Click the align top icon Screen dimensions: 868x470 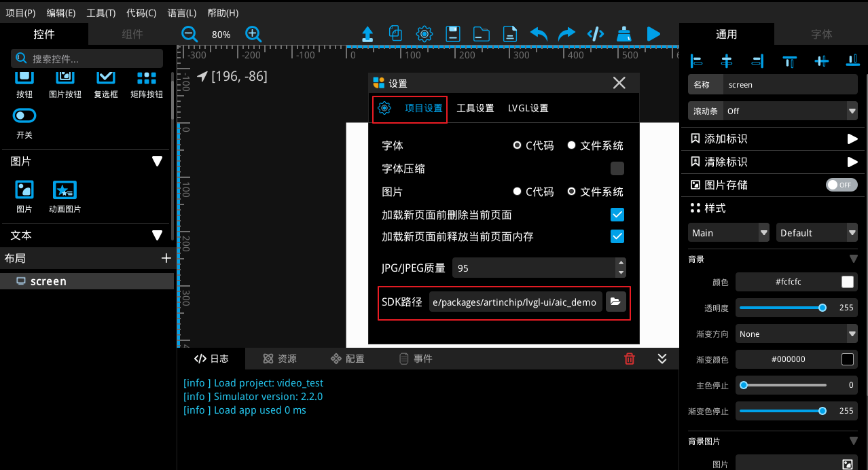pos(789,61)
